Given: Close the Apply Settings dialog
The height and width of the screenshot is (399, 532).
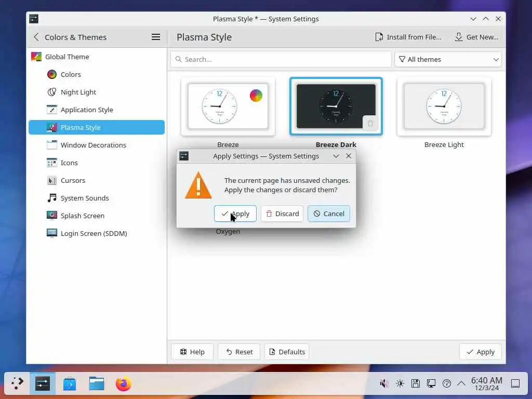Looking at the screenshot, I should (349, 156).
